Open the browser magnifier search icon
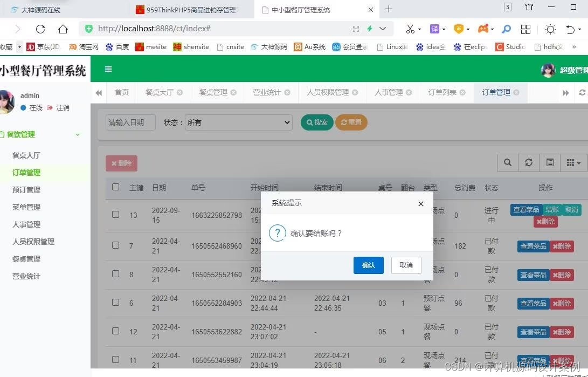The image size is (588, 377). tap(506, 29)
